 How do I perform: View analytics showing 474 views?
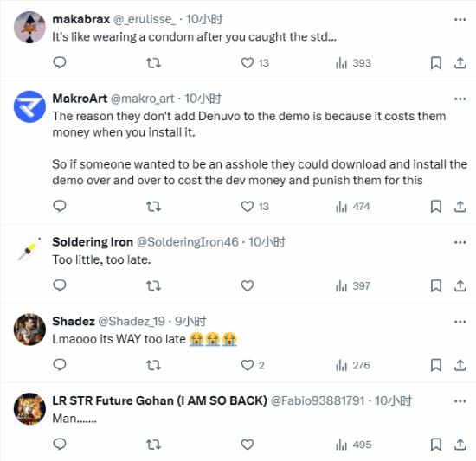[353, 207]
